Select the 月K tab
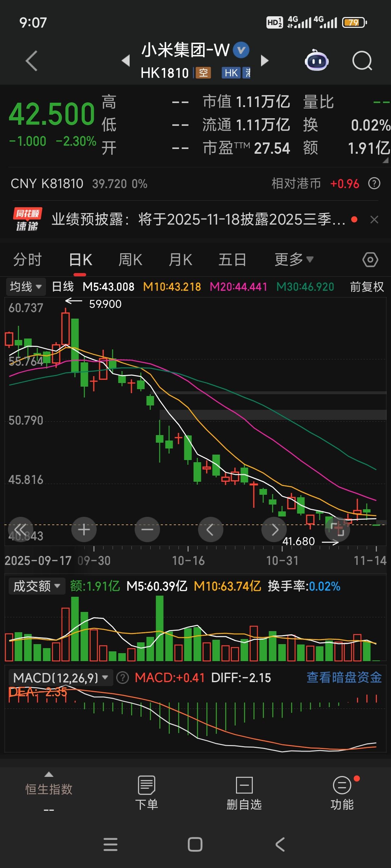Screen dimensions: 391x868 tap(180, 260)
